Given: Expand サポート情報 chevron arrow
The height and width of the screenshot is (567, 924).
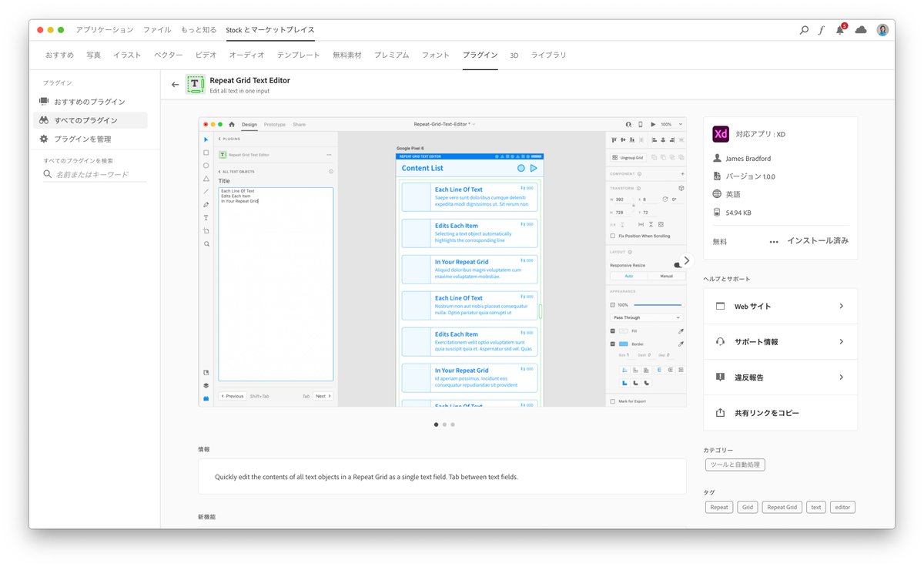Looking at the screenshot, I should coord(841,341).
